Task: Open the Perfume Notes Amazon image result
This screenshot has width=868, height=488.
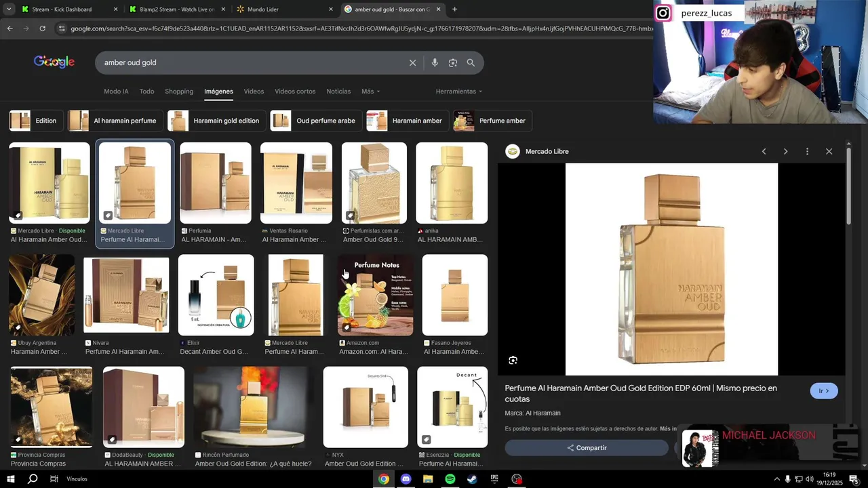Action: coord(375,295)
